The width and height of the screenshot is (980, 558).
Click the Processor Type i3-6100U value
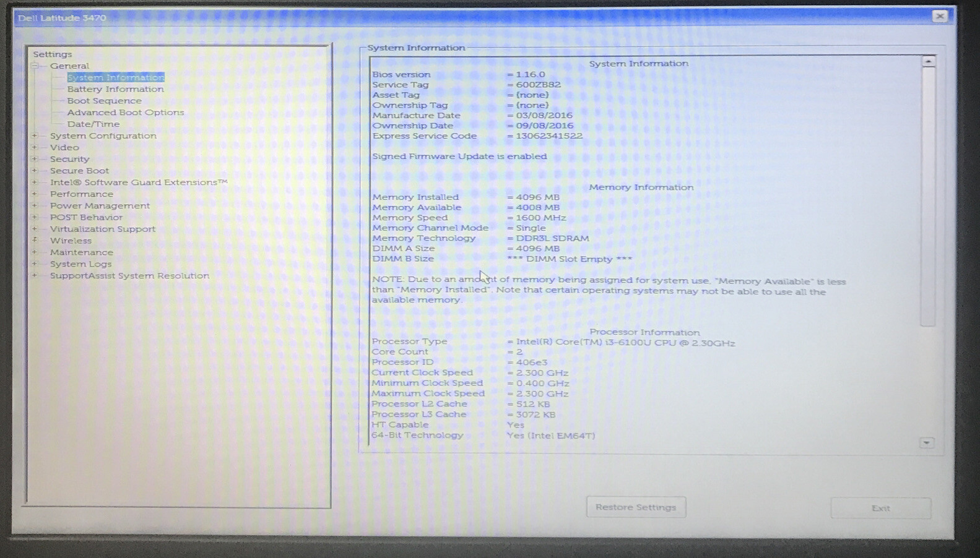625,343
